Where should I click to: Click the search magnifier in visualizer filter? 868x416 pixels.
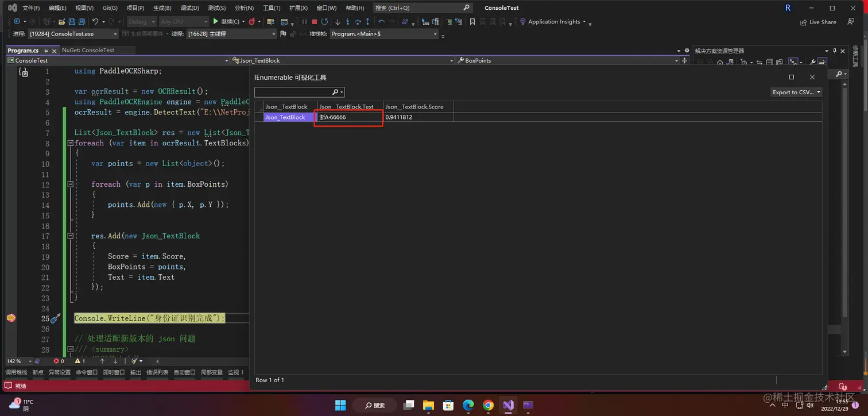[x=335, y=92]
